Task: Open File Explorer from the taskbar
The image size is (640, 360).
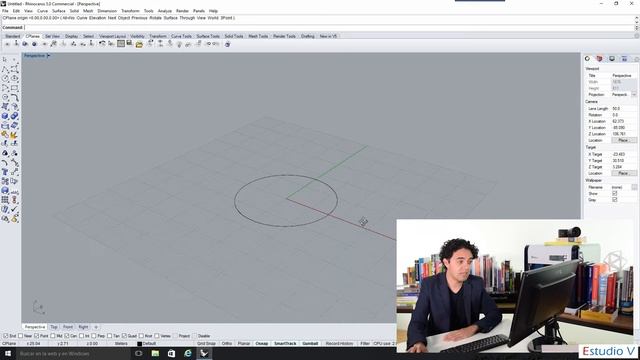Action: click(x=155, y=353)
